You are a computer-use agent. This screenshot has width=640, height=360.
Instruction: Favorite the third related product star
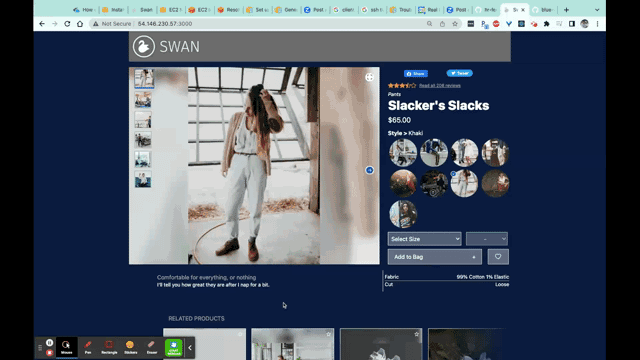pos(416,334)
